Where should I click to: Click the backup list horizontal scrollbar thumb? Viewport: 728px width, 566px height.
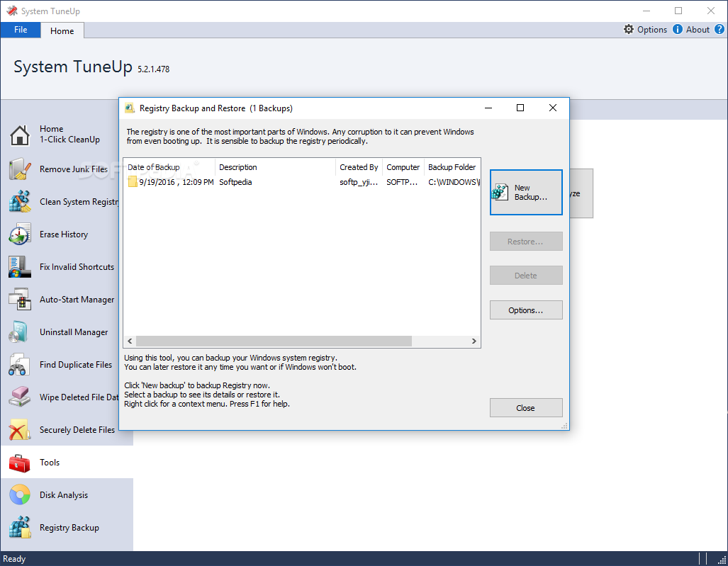pyautogui.click(x=274, y=341)
